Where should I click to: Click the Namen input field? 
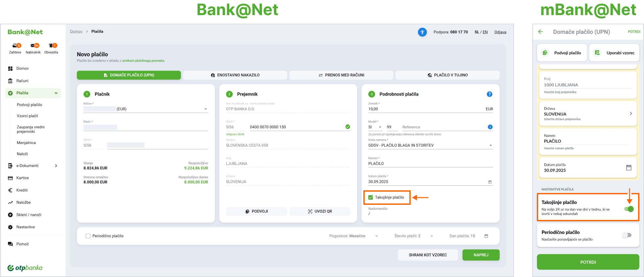[430, 163]
